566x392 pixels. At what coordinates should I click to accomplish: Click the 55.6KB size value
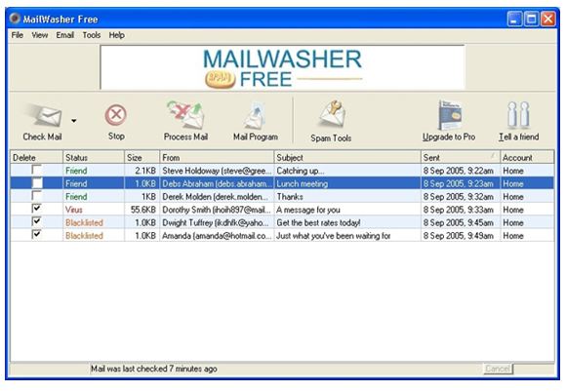(x=143, y=210)
